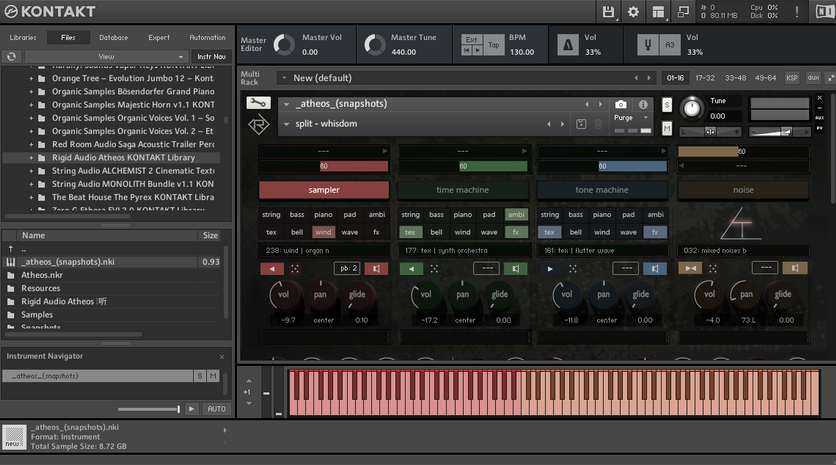Toggle ambi category in time machine layer

coord(516,214)
